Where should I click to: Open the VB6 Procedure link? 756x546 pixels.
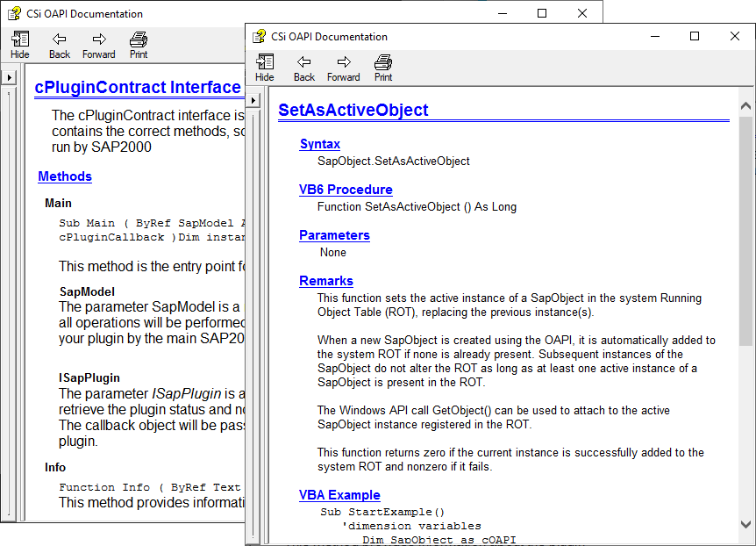(x=346, y=190)
